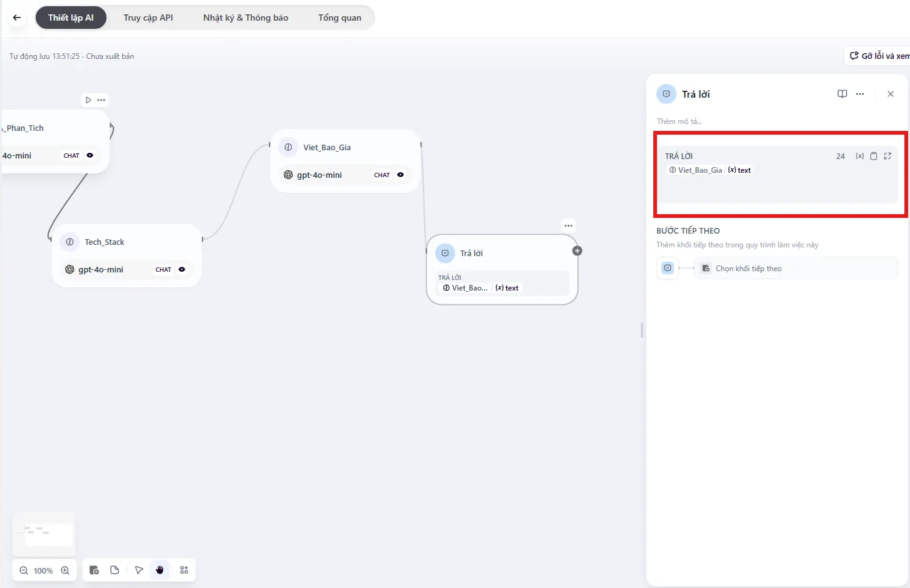Click the Gỡ lỗi và xem button

[879, 56]
